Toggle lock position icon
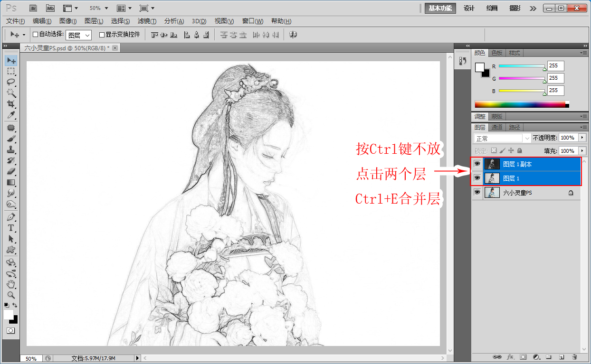The width and height of the screenshot is (591, 364). [x=511, y=150]
